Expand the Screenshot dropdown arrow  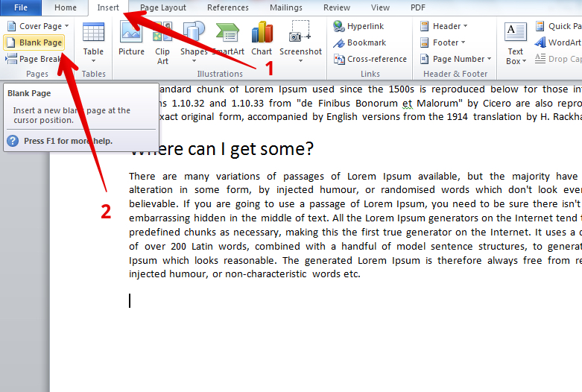pyautogui.click(x=300, y=61)
